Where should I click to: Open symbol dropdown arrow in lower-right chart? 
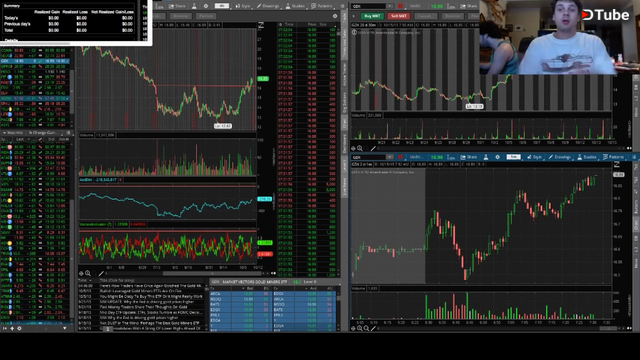click(390, 157)
